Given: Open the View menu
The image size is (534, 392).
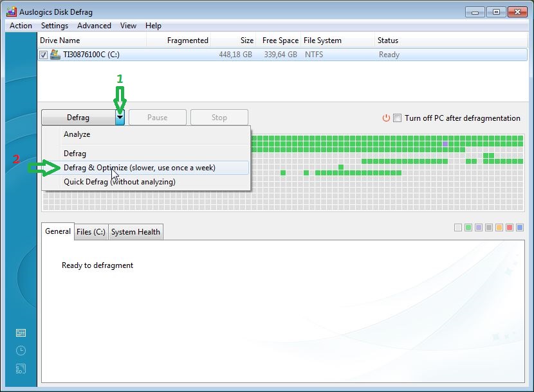Looking at the screenshot, I should 128,26.
